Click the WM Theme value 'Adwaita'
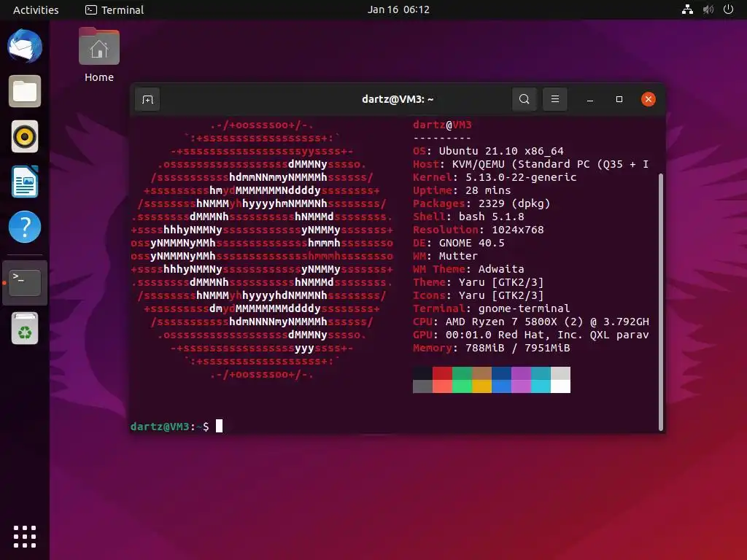Image resolution: width=747 pixels, height=560 pixels. coord(500,269)
